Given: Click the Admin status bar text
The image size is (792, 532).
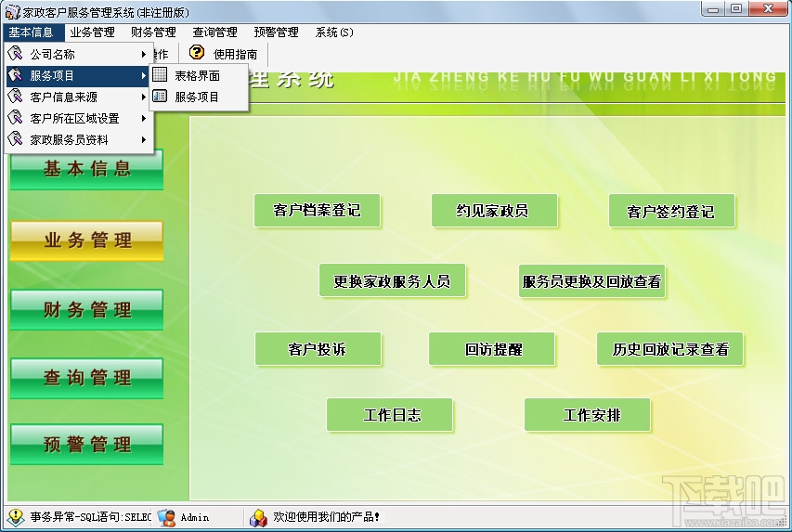Looking at the screenshot, I should coord(195,517).
